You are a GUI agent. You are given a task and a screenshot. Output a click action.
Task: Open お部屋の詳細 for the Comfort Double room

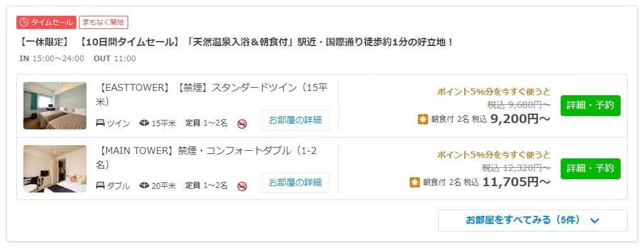295,183
